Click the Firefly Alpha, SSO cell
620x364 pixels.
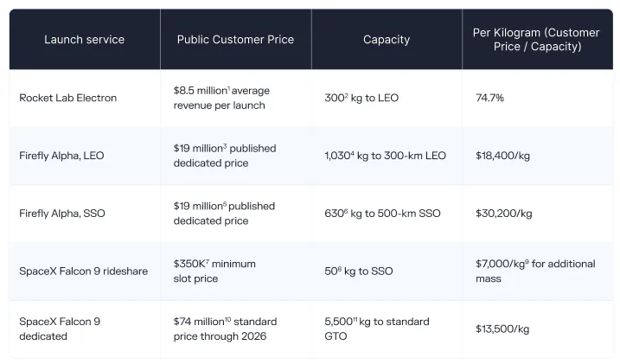(62, 214)
